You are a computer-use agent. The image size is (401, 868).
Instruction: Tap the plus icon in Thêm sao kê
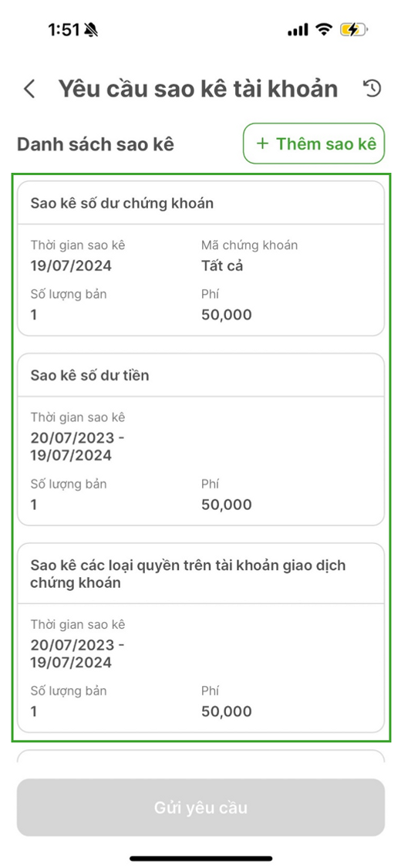pos(263,144)
